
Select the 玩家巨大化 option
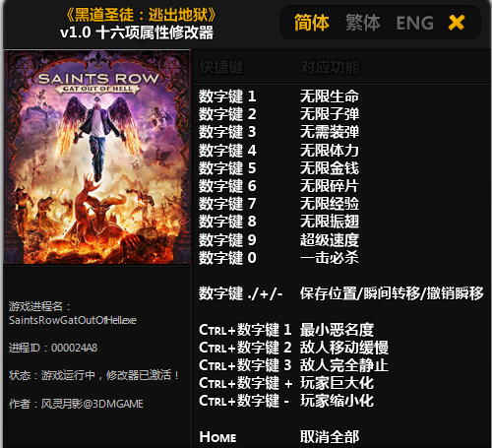[x=337, y=383]
